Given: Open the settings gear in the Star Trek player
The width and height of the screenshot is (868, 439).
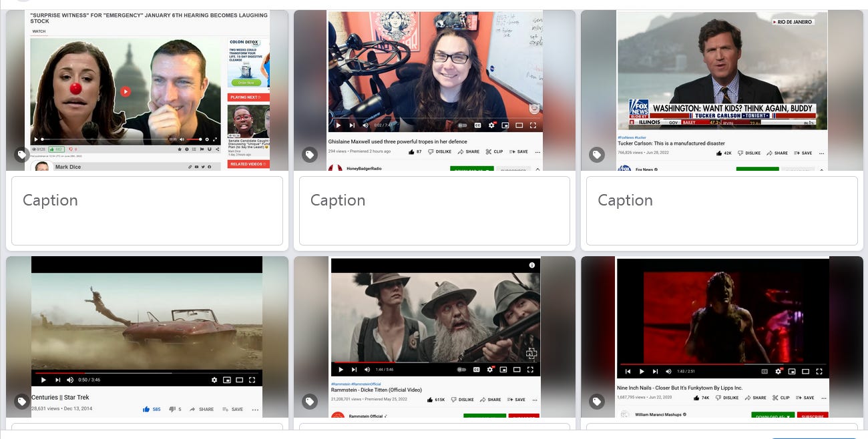Looking at the screenshot, I should click(x=214, y=380).
